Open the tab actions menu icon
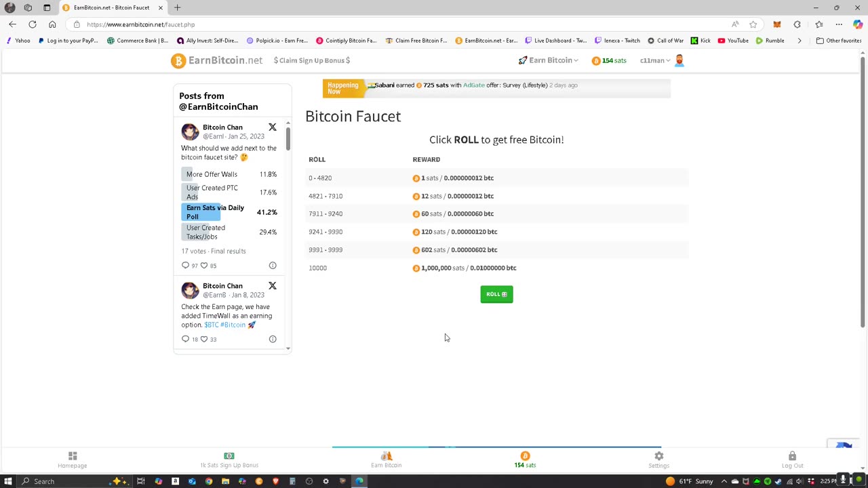 pos(47,7)
